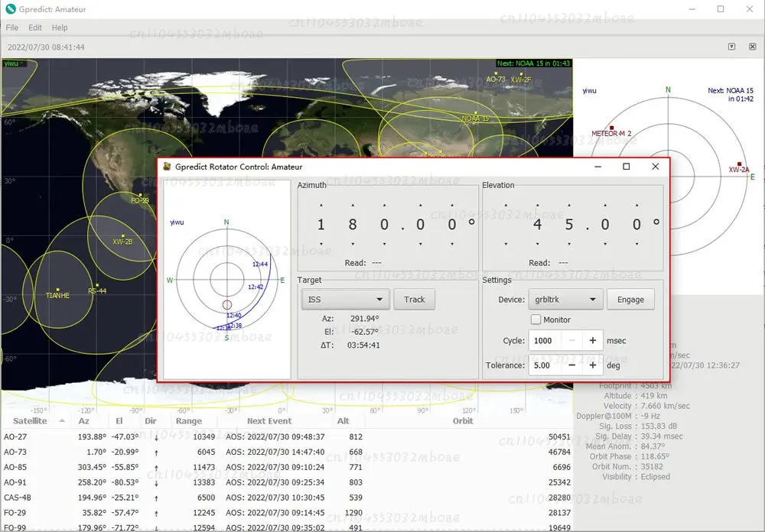This screenshot has width=765, height=532.
Task: Increase the azimuth tens digit 8
Action: [x=353, y=206]
